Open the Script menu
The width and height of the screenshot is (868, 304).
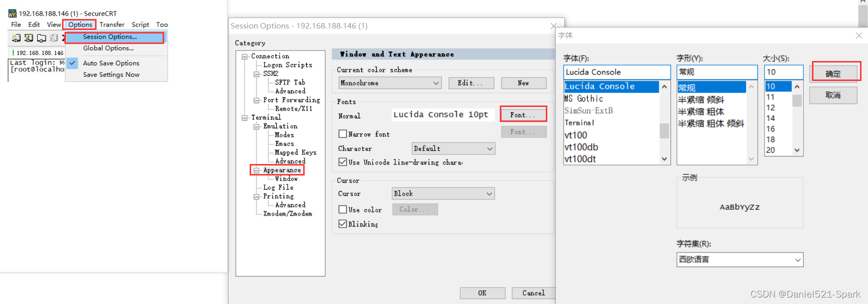[x=140, y=24]
